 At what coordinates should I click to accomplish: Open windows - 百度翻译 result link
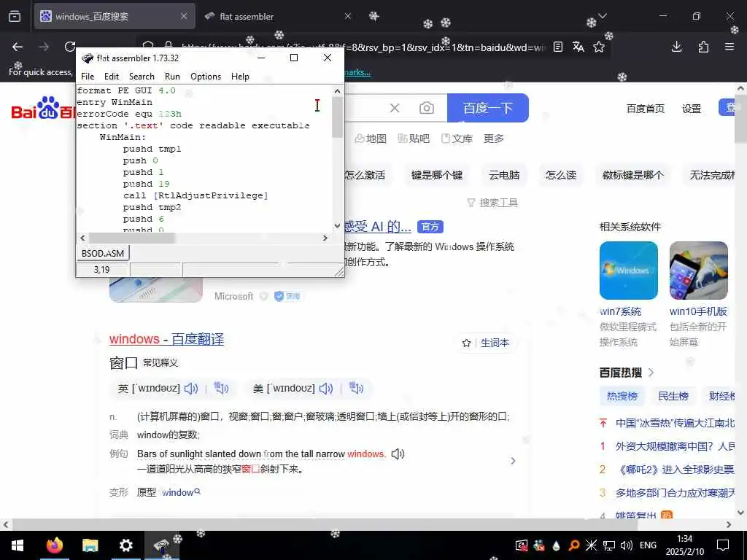166,339
